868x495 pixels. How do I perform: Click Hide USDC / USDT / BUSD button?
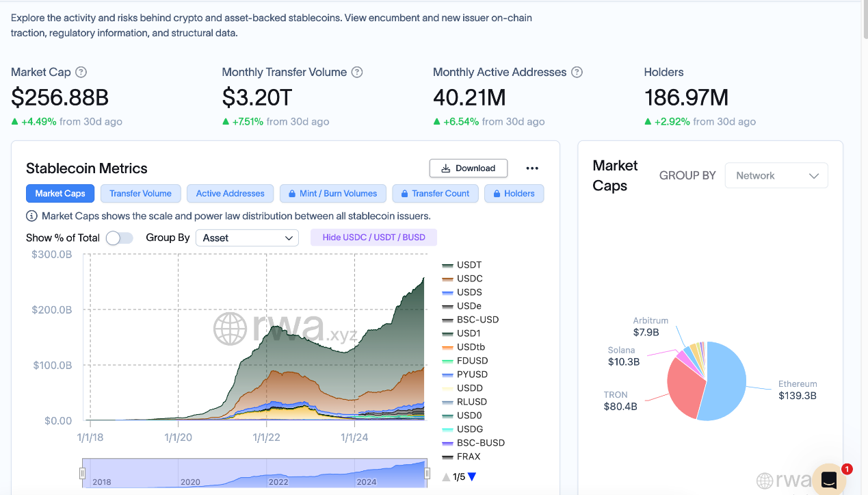tap(373, 238)
